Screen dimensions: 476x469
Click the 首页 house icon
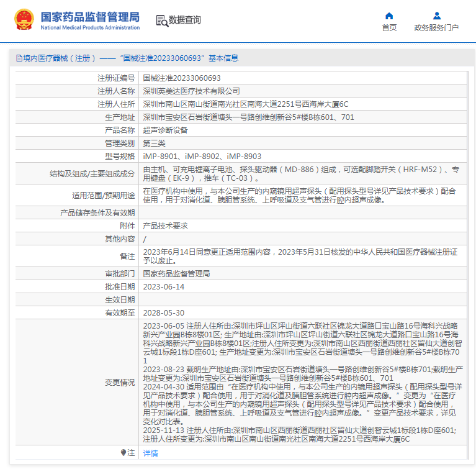389,16
